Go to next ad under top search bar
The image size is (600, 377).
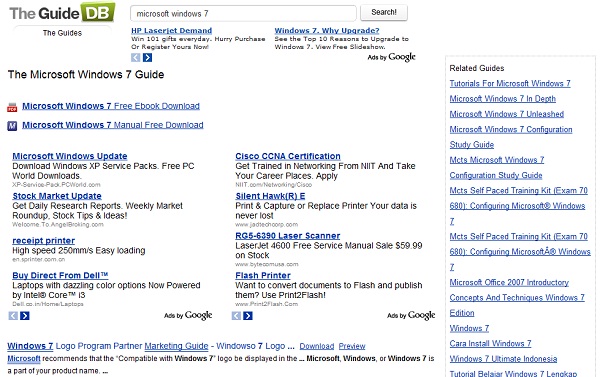point(147,57)
